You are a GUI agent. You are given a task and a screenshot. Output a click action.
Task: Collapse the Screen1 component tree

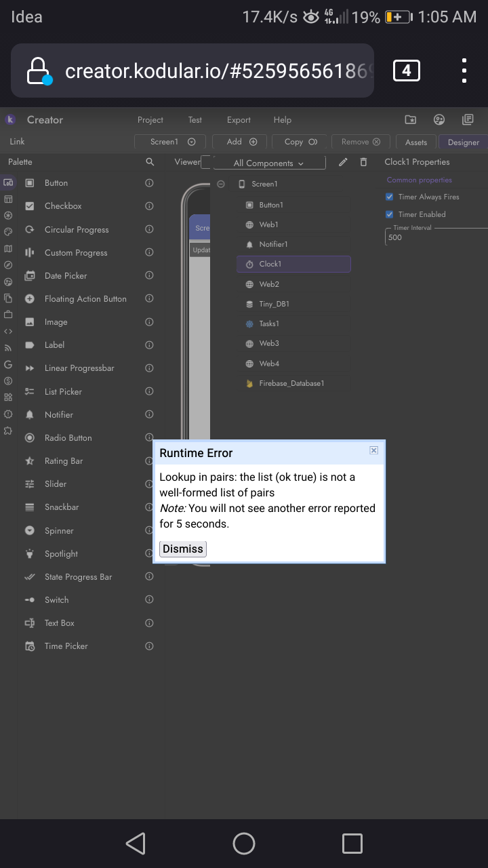point(221,184)
